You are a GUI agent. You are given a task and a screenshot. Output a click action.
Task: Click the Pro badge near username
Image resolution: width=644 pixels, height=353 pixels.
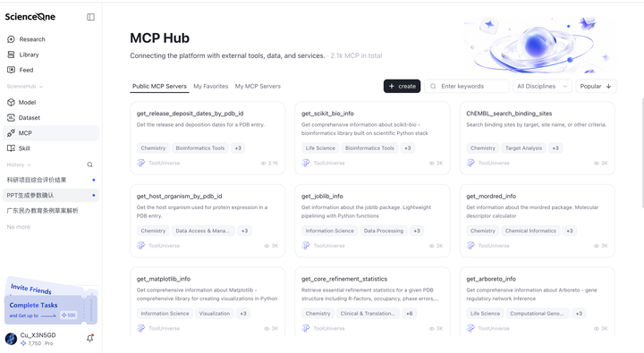coord(49,343)
